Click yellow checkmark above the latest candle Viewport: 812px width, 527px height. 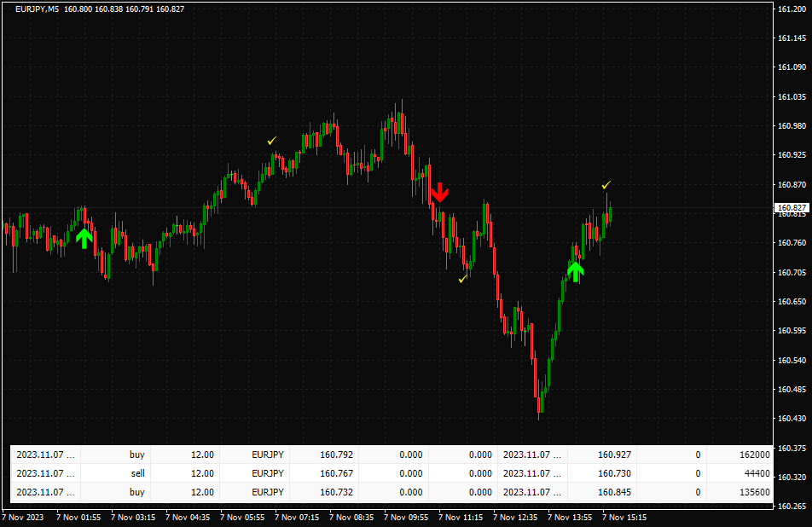606,185
